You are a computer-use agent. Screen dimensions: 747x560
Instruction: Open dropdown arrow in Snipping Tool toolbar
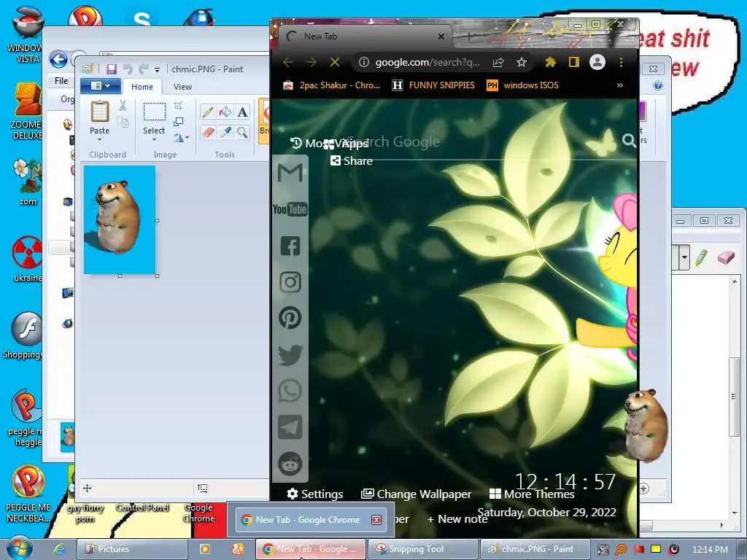pos(684,257)
